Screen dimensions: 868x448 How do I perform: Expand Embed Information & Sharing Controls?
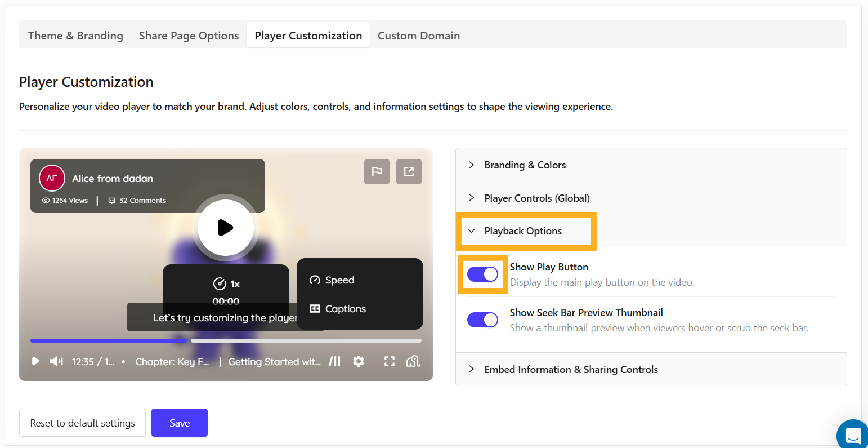click(x=570, y=369)
